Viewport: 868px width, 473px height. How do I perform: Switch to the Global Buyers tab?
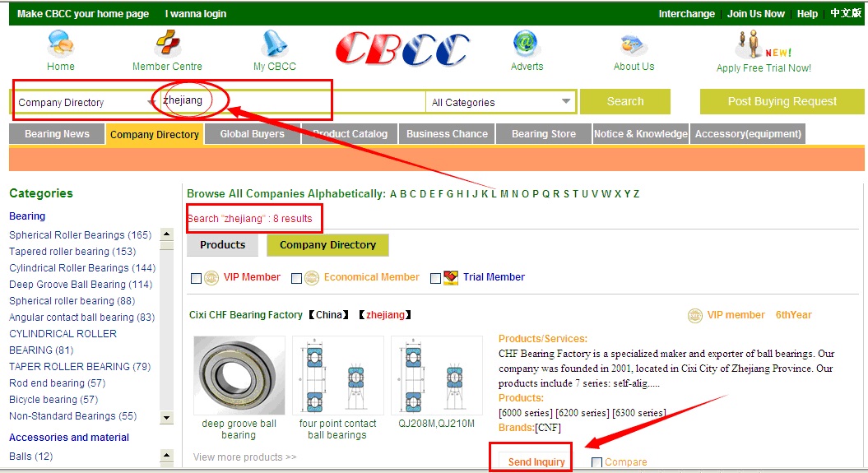pos(252,134)
